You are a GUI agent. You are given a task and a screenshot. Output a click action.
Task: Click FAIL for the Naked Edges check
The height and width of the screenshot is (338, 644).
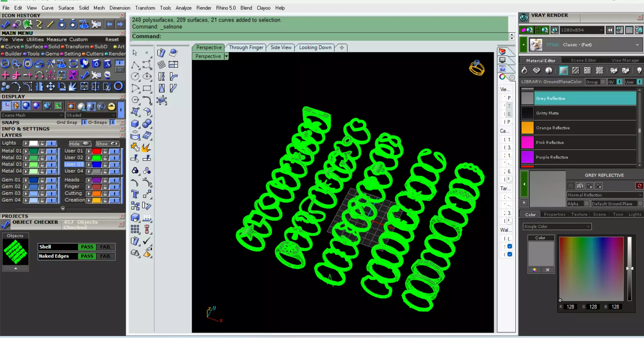tap(105, 256)
